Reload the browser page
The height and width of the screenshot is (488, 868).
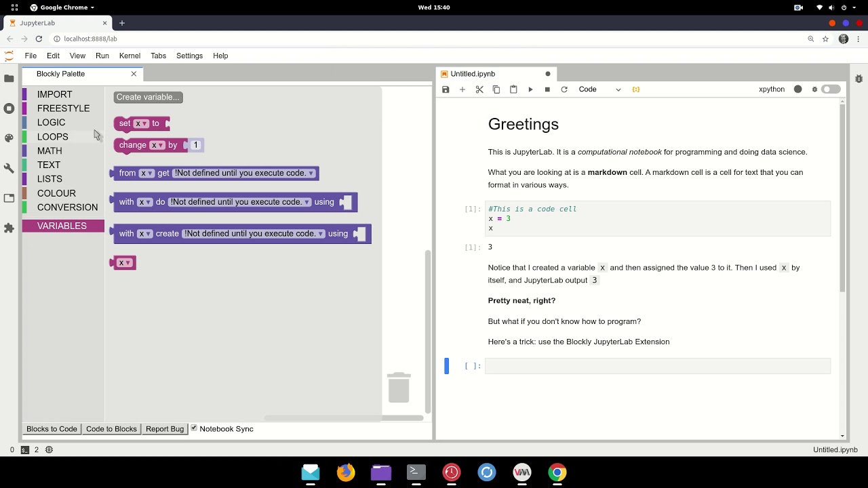click(x=39, y=39)
